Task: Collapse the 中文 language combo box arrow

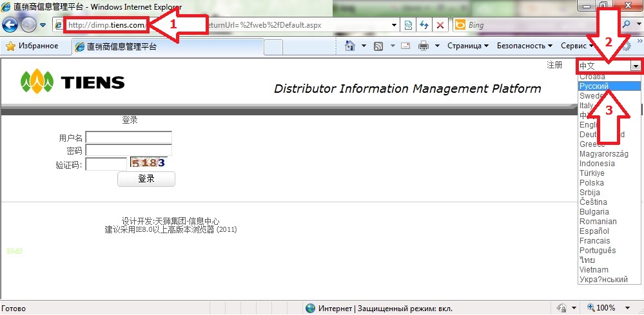Action: click(x=636, y=66)
